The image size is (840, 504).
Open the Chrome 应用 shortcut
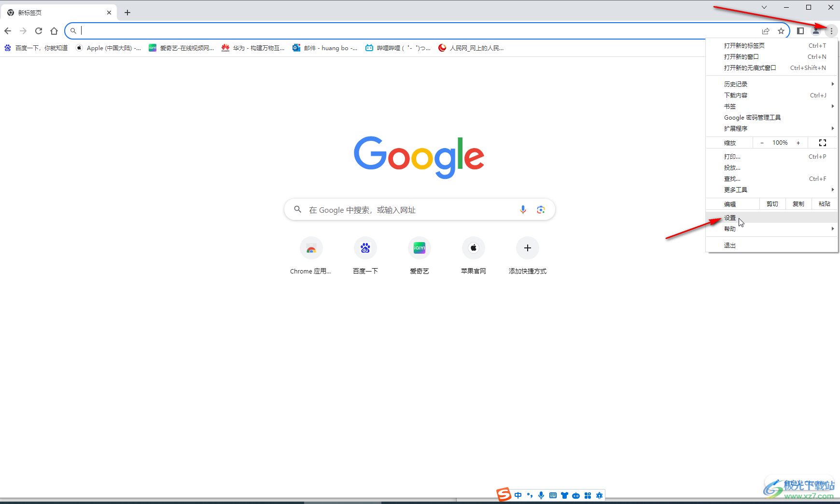tap(311, 256)
